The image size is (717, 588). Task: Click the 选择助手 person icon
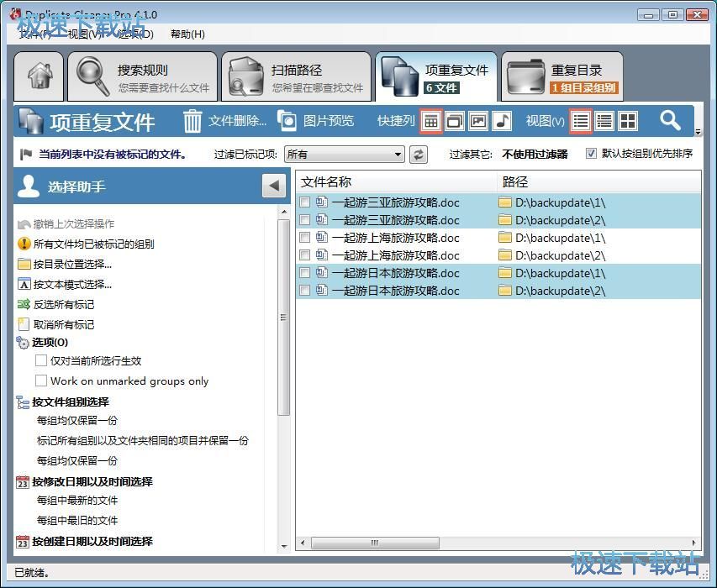(29, 186)
